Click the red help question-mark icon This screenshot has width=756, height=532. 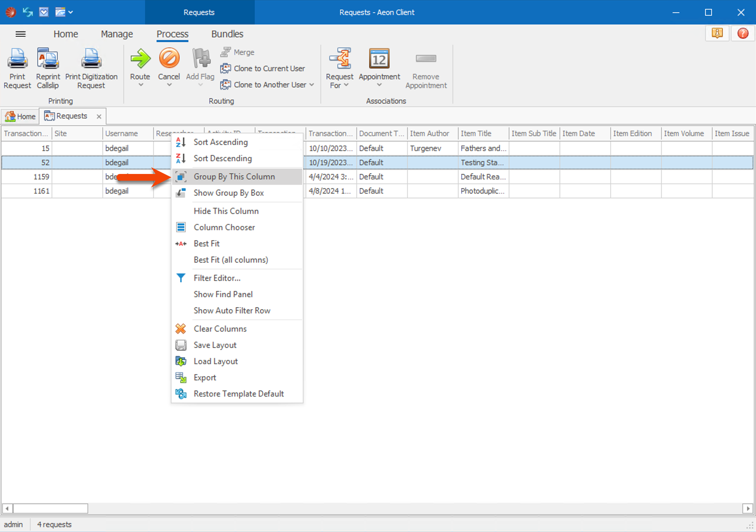pyautogui.click(x=743, y=33)
